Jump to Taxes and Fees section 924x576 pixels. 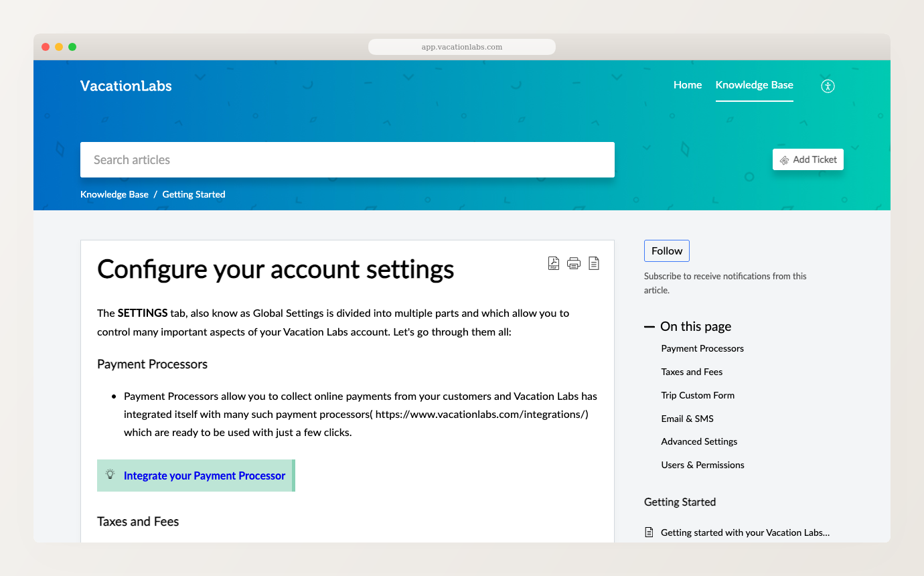coord(692,372)
